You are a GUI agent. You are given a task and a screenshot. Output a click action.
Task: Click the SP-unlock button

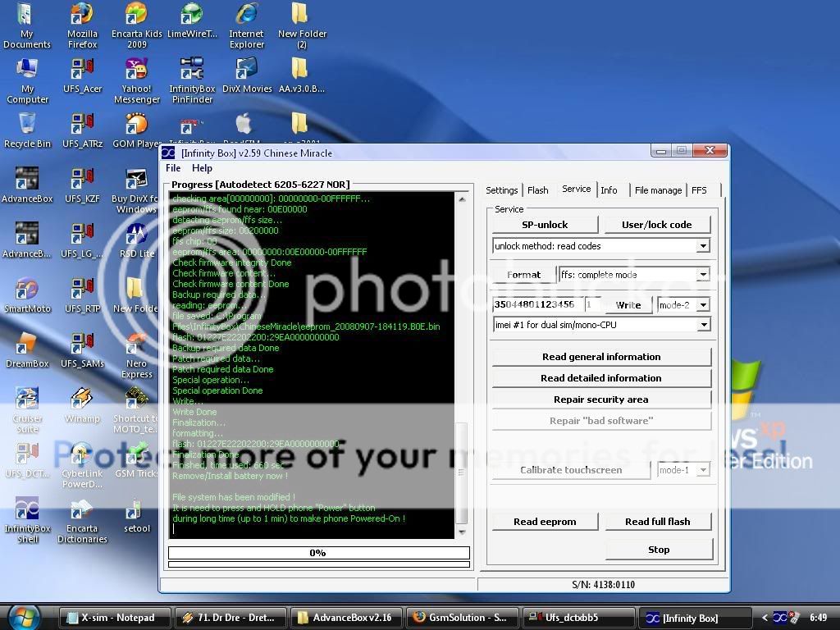[x=545, y=225]
